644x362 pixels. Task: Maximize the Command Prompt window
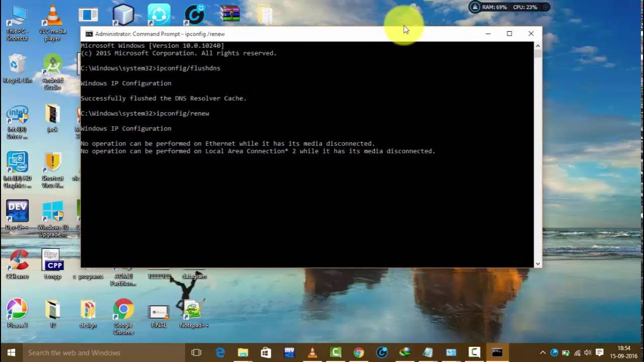tap(509, 34)
